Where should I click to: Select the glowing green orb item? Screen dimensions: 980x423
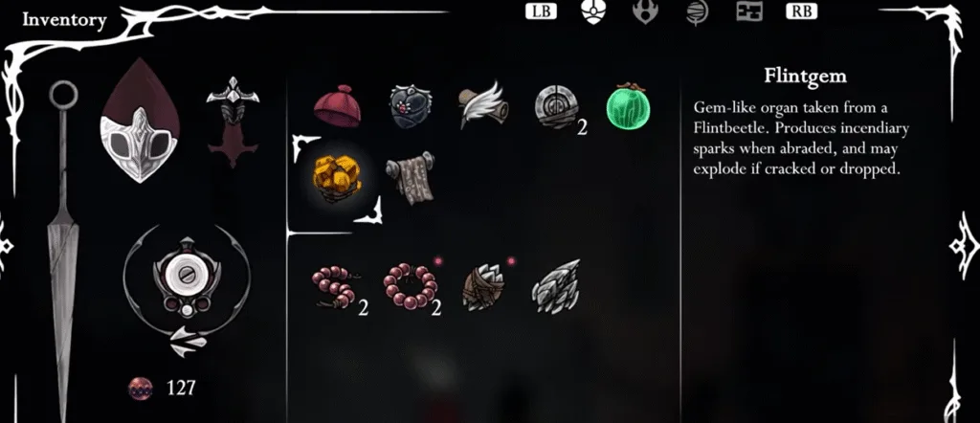(629, 107)
